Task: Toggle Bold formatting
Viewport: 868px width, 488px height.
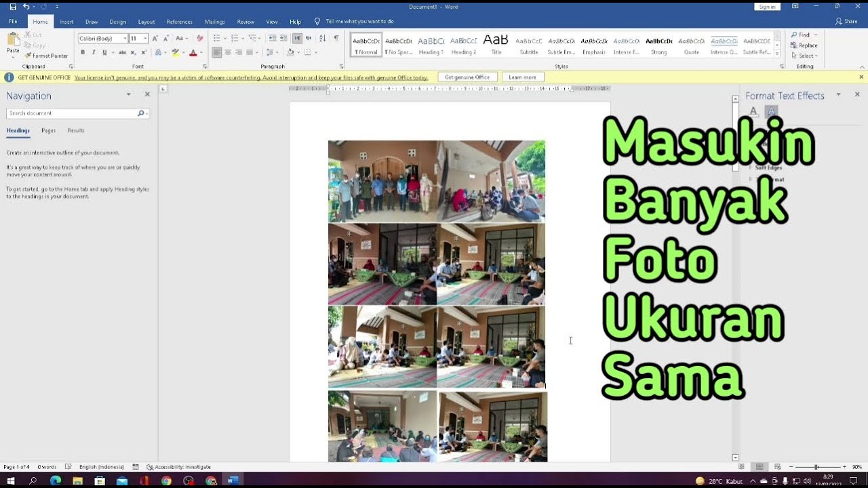Action: pos(83,52)
